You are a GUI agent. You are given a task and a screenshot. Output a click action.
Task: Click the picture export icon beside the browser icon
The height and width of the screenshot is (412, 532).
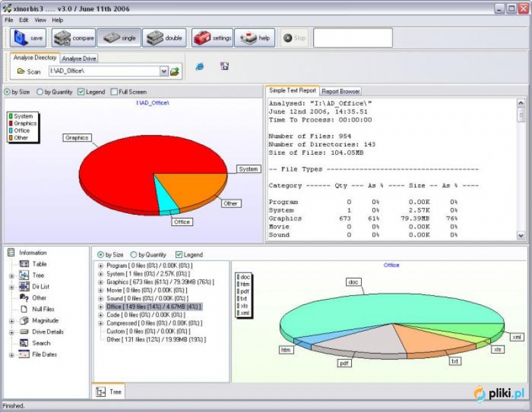pyautogui.click(x=225, y=66)
